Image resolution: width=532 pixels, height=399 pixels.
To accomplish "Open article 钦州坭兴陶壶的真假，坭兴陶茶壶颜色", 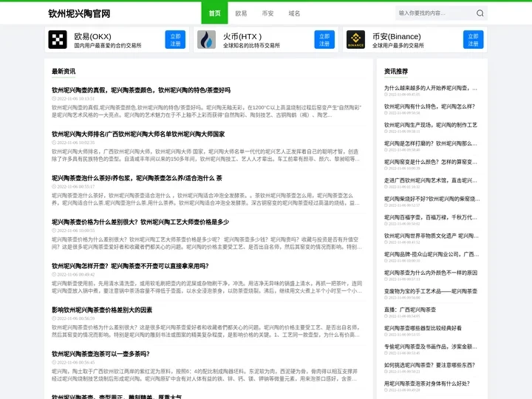I will pyautogui.click(x=141, y=90).
